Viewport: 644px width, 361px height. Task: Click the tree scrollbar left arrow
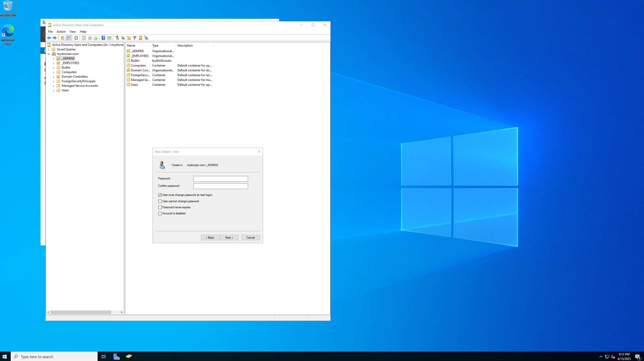48,312
